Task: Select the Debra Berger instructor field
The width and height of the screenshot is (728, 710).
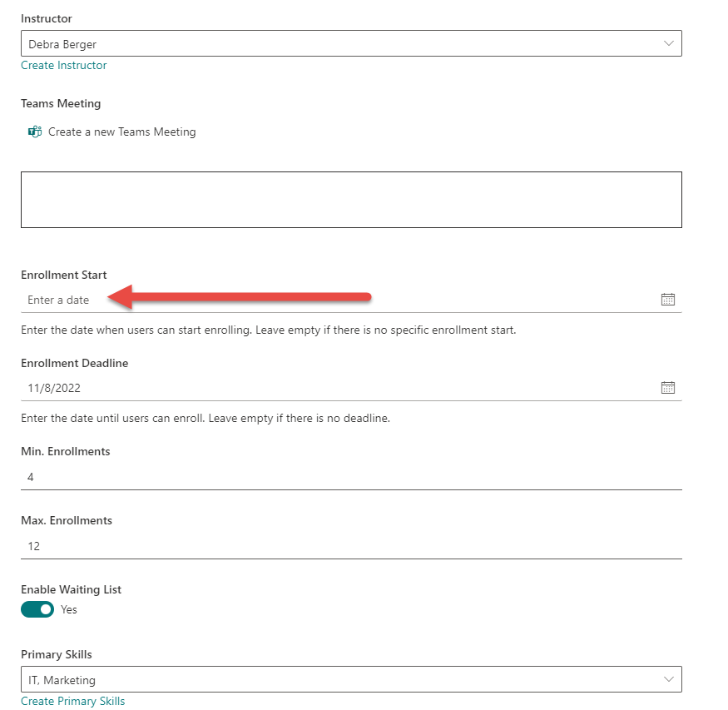Action: point(333,44)
